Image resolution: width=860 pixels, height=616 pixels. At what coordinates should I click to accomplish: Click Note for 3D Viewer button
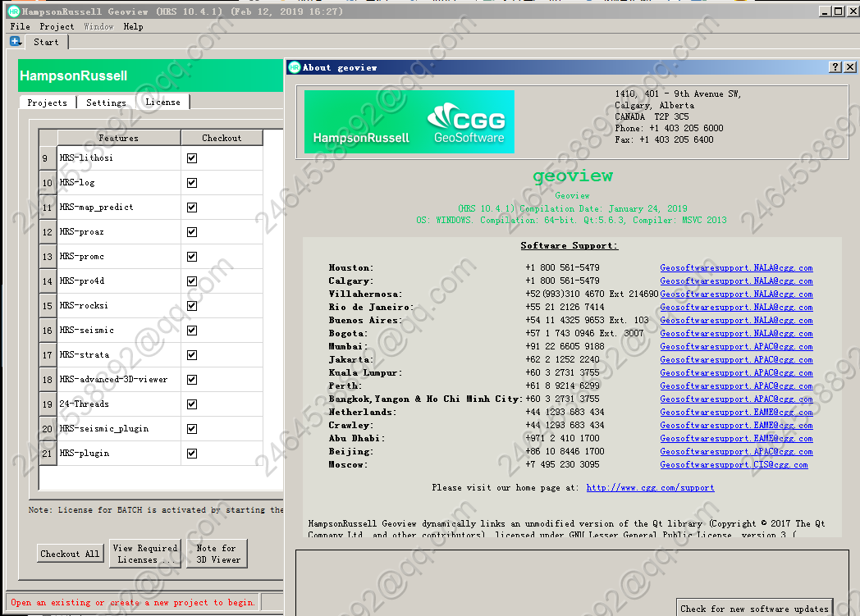click(x=217, y=554)
